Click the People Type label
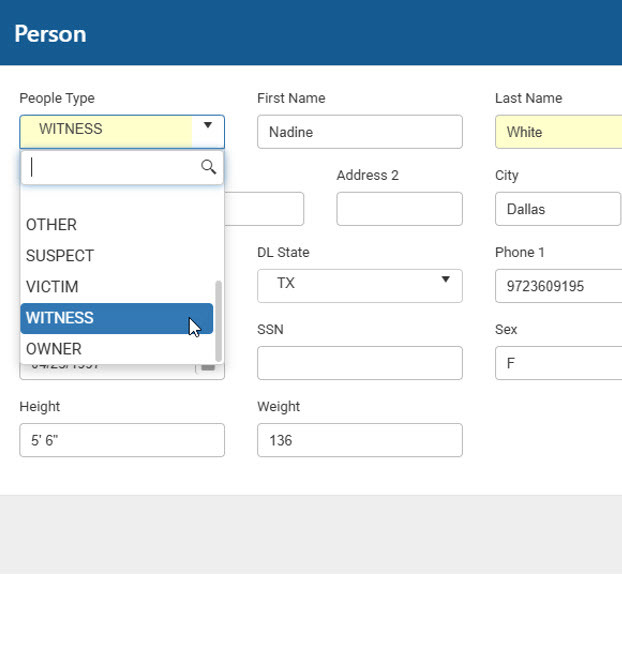This screenshot has height=652, width=622. pos(57,98)
